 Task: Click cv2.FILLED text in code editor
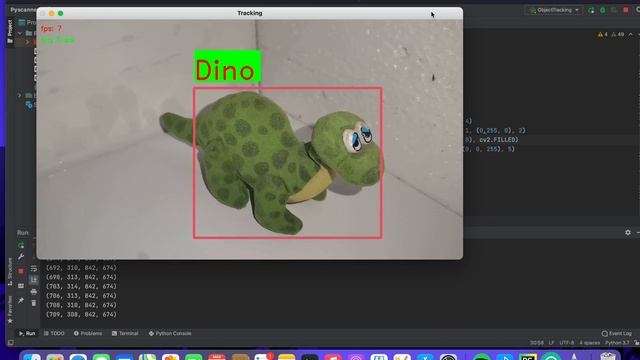pos(498,140)
